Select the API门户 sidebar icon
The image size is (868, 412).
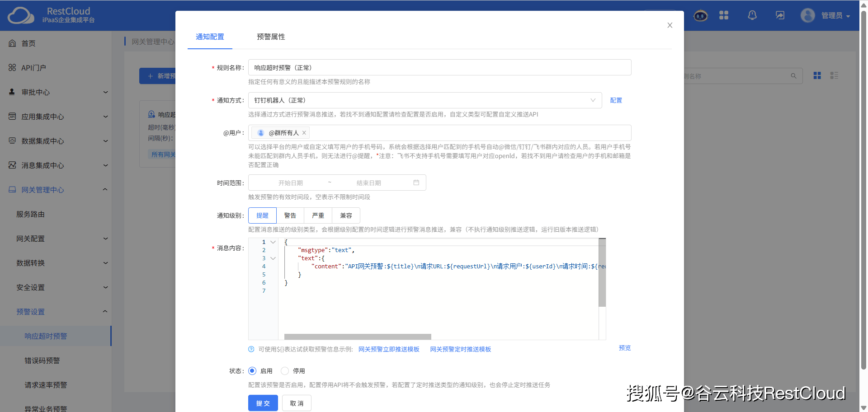pyautogui.click(x=12, y=67)
